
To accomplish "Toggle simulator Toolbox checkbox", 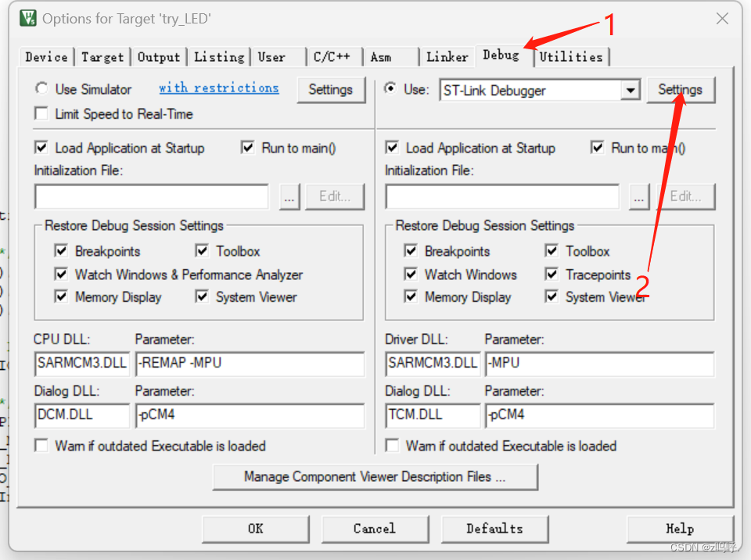I will (x=202, y=250).
